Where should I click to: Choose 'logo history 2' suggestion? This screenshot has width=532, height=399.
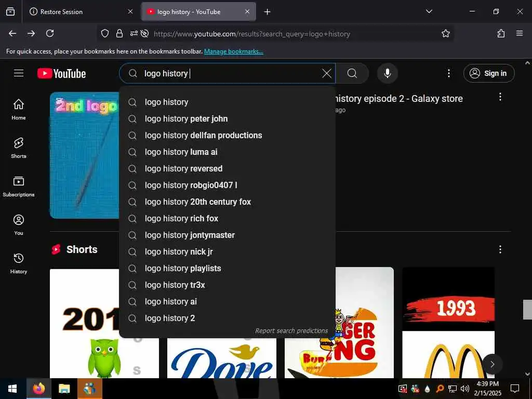coord(228,318)
